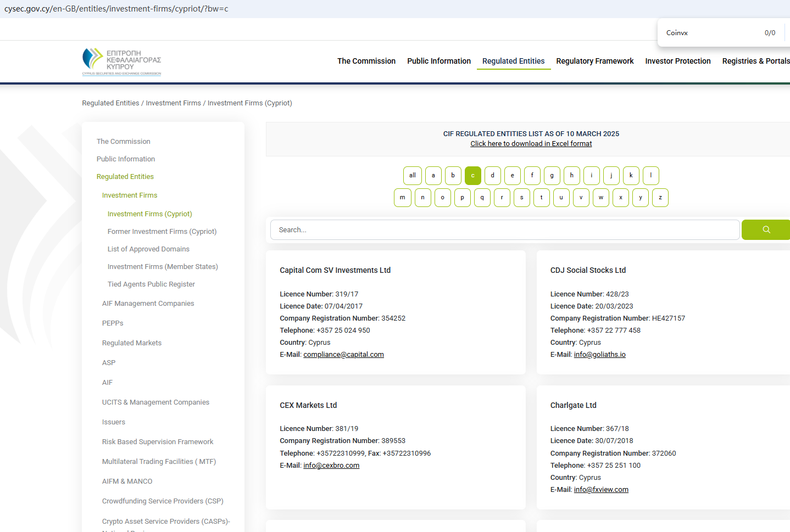Screen dimensions: 790x532
Task: Open Crowdfunding Service Providers (CSP) link
Action: [x=163, y=501]
